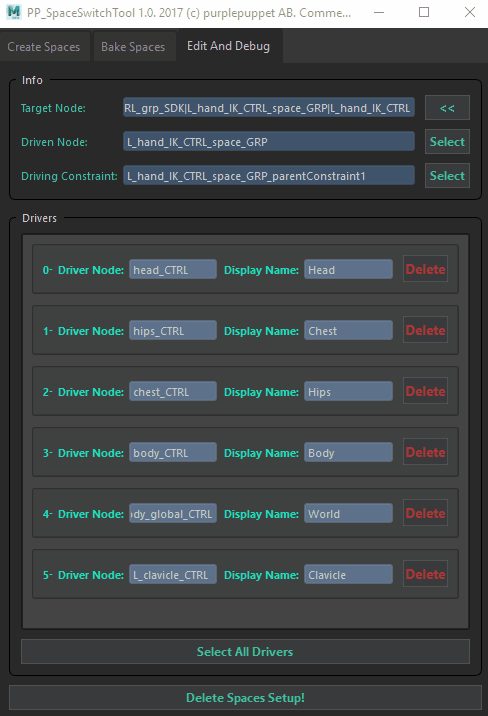The image size is (488, 716).
Task: Close the PP_SpaceSwitchTool window
Action: (470, 12)
